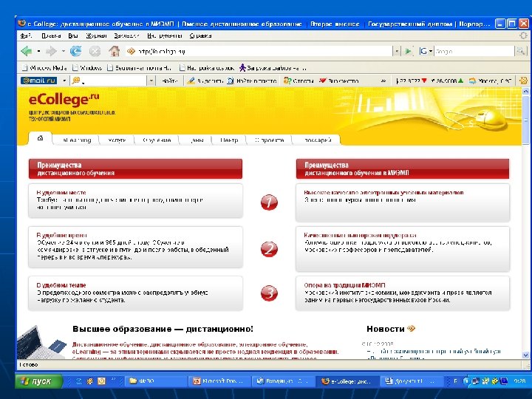Open the В удобном месте link
Image resolution: width=532 pixels, height=399 pixels.
click(61, 192)
